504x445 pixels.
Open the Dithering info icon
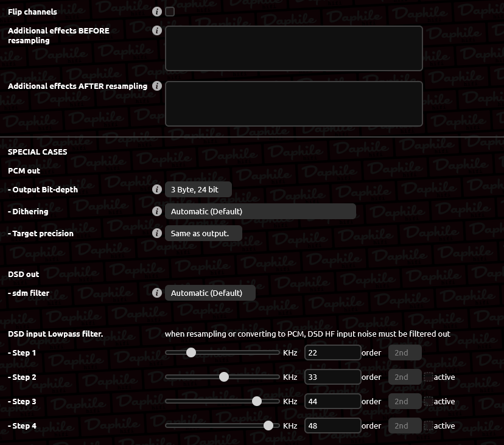point(157,211)
